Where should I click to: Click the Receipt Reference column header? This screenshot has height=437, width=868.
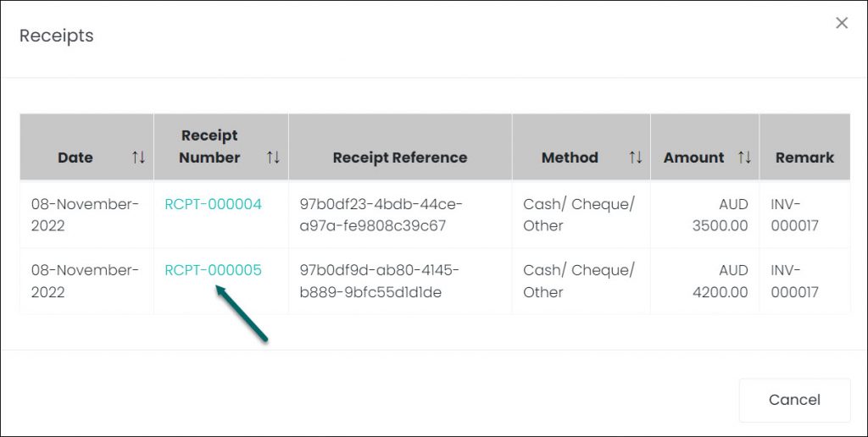[x=400, y=158]
